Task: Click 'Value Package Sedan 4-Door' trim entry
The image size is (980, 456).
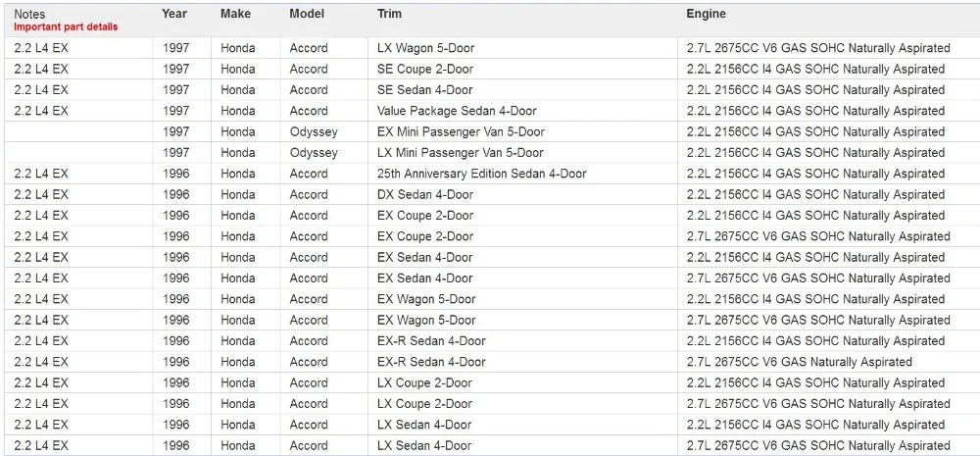Action: coord(457,111)
